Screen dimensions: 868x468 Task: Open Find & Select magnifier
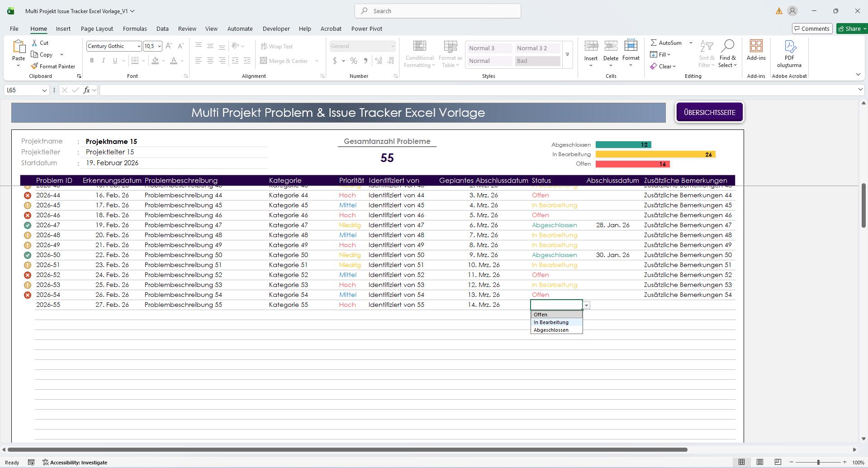point(727,46)
